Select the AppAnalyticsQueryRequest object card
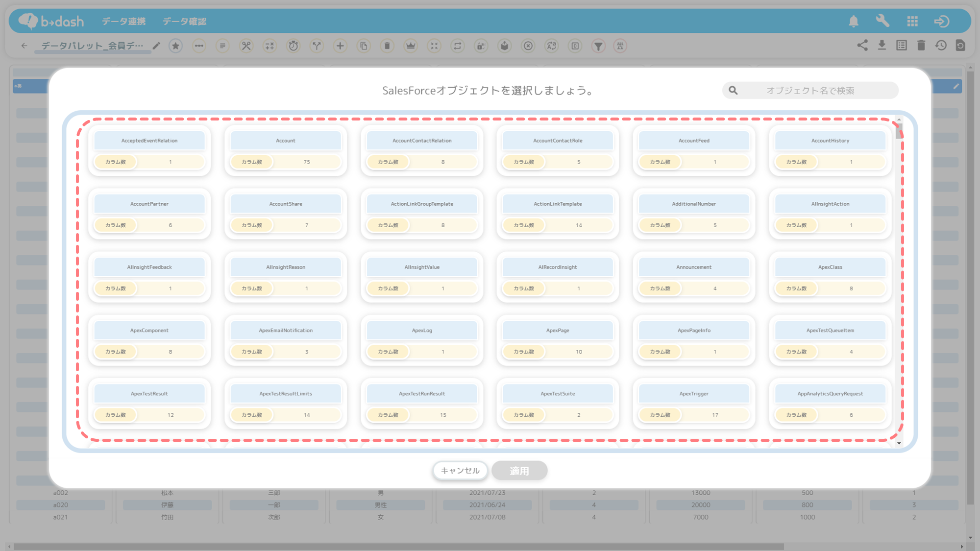Image resolution: width=980 pixels, height=551 pixels. (830, 403)
